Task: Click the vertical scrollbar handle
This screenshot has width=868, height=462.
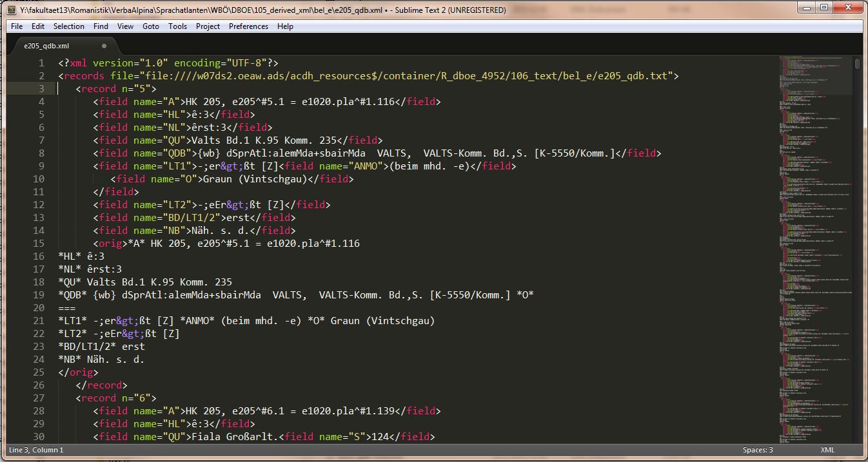Action: pyautogui.click(x=858, y=64)
